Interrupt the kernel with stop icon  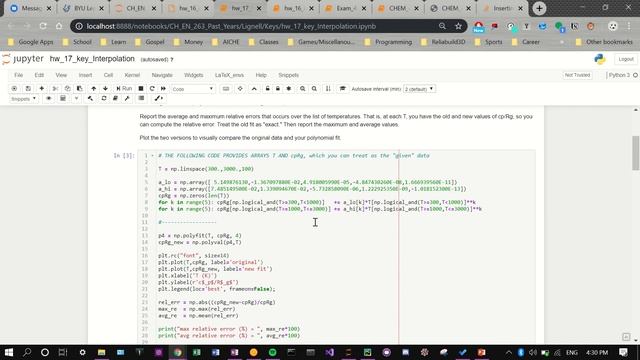[140, 89]
